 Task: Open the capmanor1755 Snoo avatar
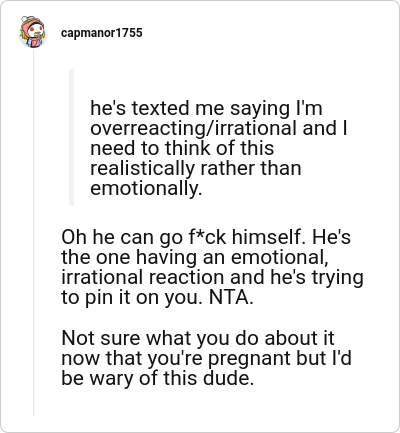pyautogui.click(x=32, y=32)
